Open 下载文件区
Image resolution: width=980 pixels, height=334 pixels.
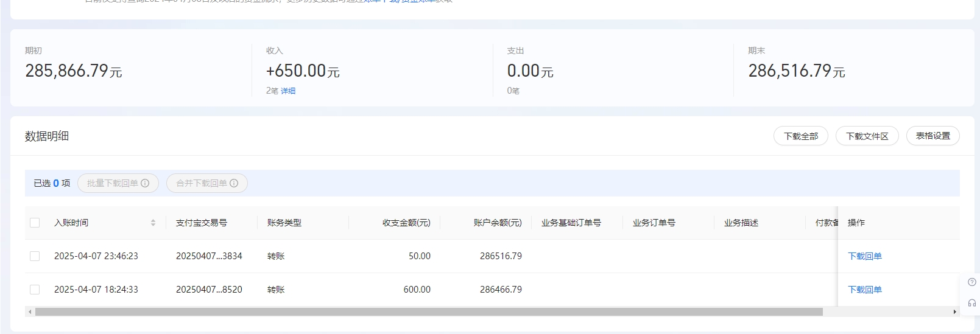pyautogui.click(x=867, y=136)
